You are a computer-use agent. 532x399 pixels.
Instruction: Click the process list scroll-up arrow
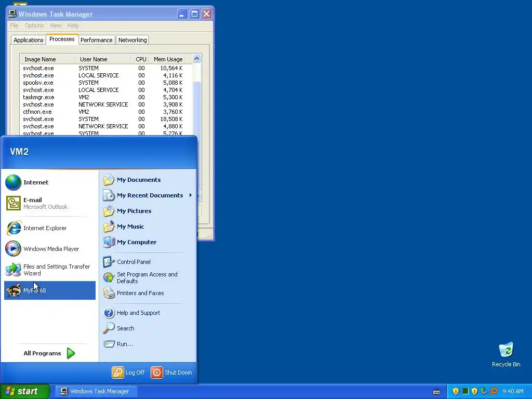196,59
